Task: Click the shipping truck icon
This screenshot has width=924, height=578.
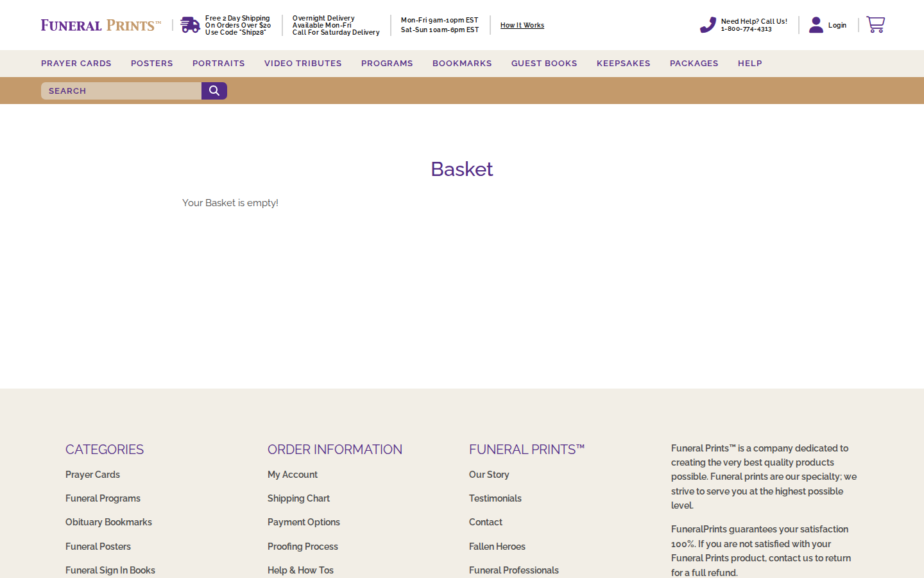Action: [x=190, y=25]
